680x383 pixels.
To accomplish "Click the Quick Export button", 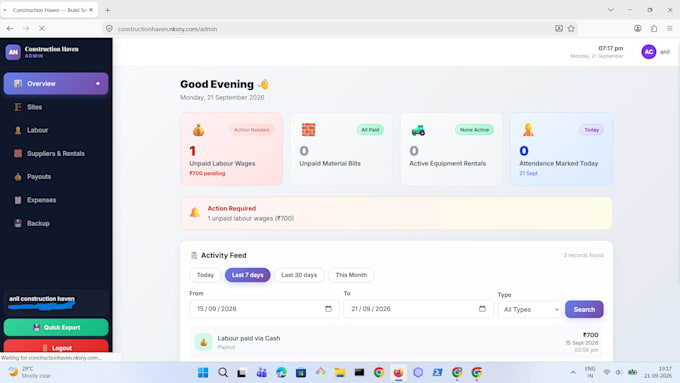I will click(x=56, y=327).
